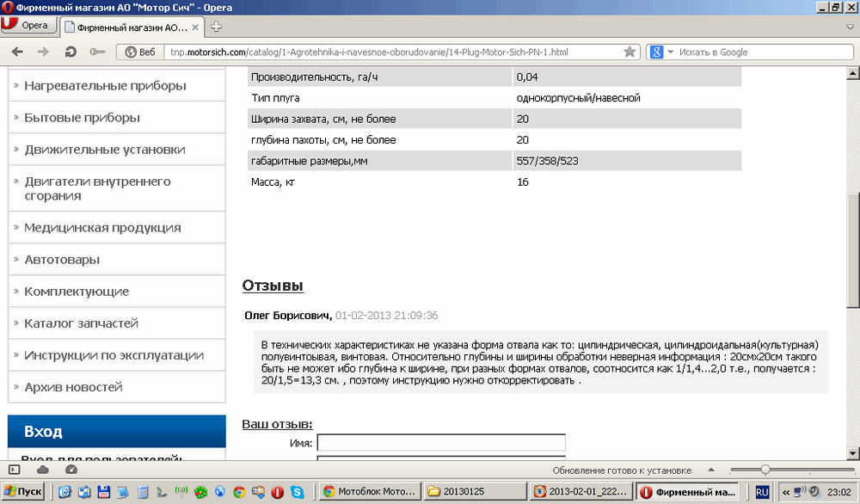Switch to the 20130125 folder window
This screenshot has width=860, height=504.
(x=475, y=491)
